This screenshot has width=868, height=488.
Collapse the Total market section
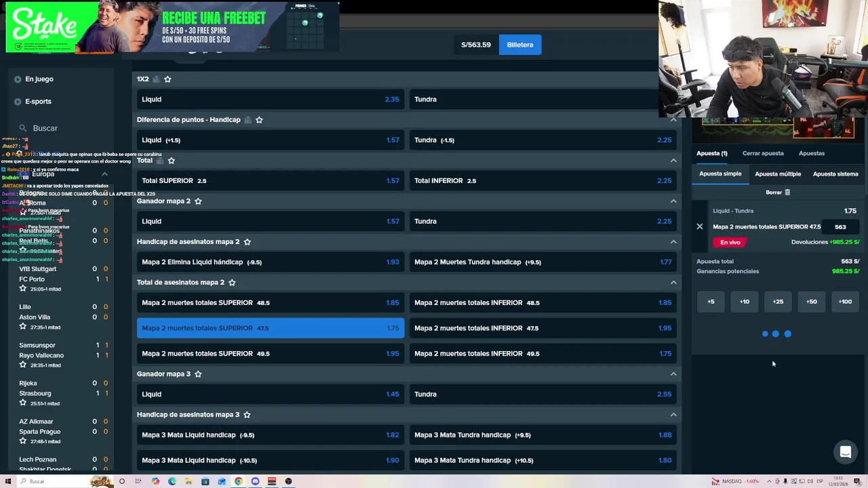pyautogui.click(x=673, y=161)
